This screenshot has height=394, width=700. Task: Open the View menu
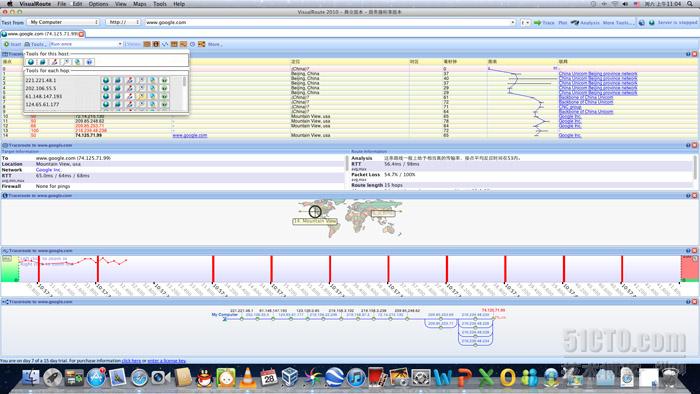pyautogui.click(x=121, y=4)
